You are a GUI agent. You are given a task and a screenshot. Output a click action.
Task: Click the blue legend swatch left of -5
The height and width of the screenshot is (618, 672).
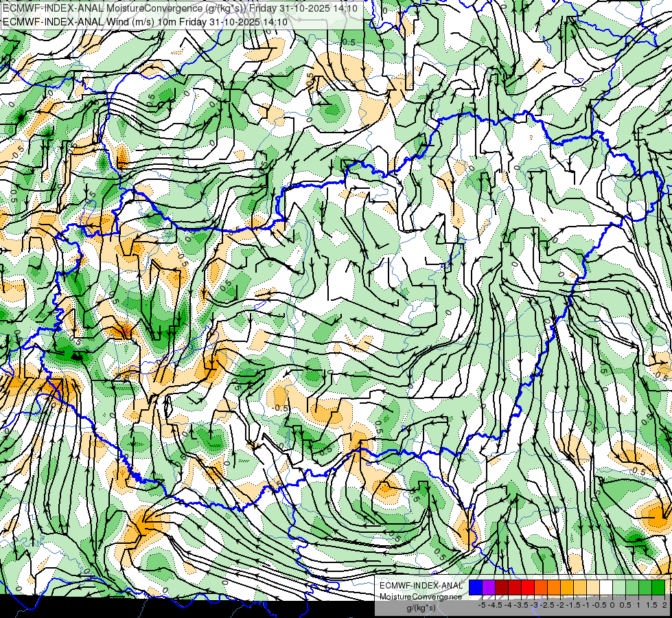(476, 588)
